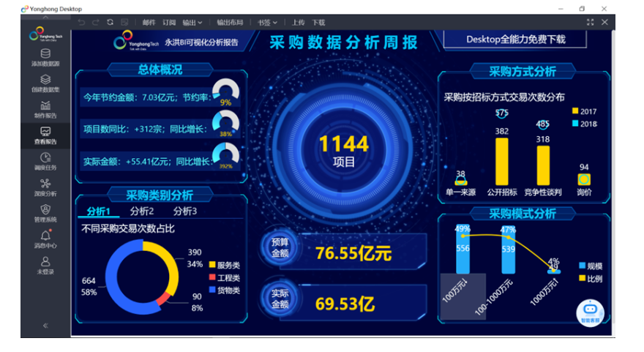The height and width of the screenshot is (352, 644).
Task: Expand the 书签 dropdown menu
Action: [x=267, y=23]
